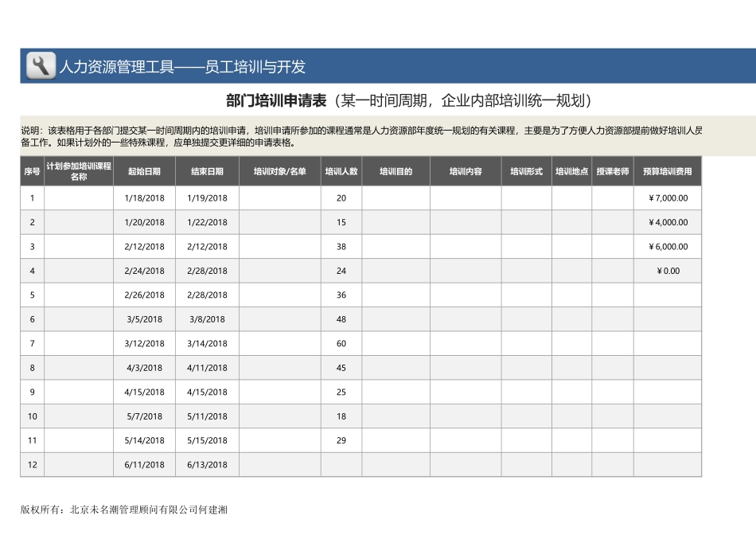756x535 pixels.
Task: Click start date cell 5/7/2018
Action: [x=144, y=416]
